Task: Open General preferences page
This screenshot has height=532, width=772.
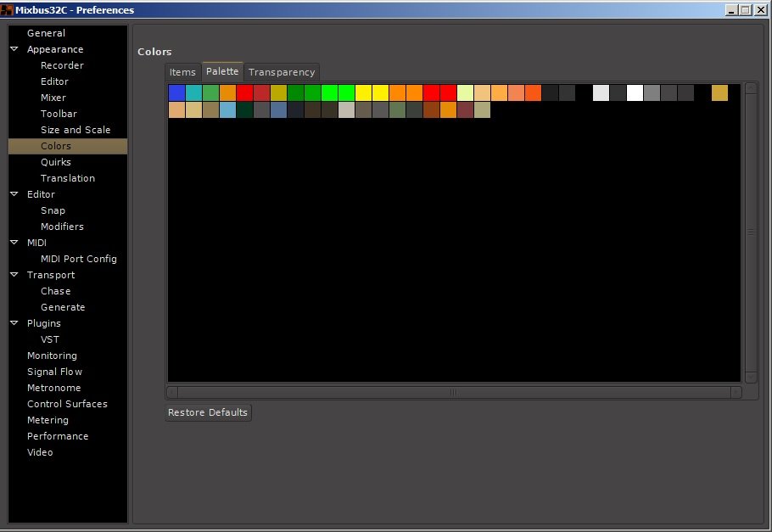Action: tap(47, 33)
